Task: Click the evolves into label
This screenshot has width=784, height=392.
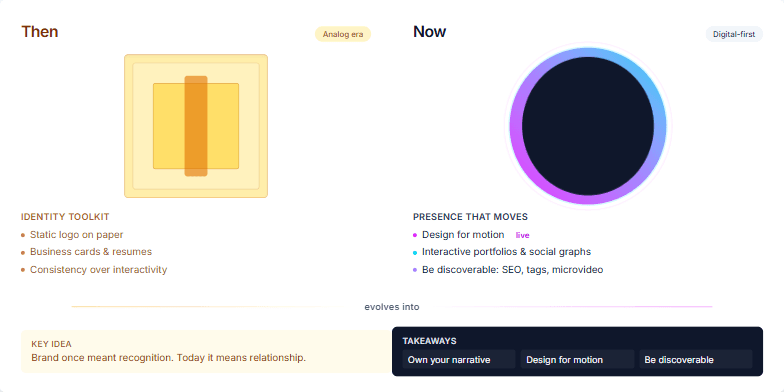Action: click(x=392, y=307)
